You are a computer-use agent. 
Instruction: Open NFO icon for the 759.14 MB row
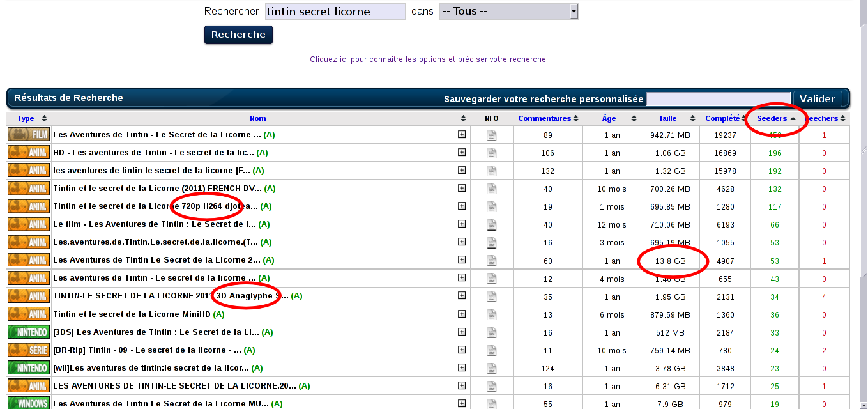(491, 350)
